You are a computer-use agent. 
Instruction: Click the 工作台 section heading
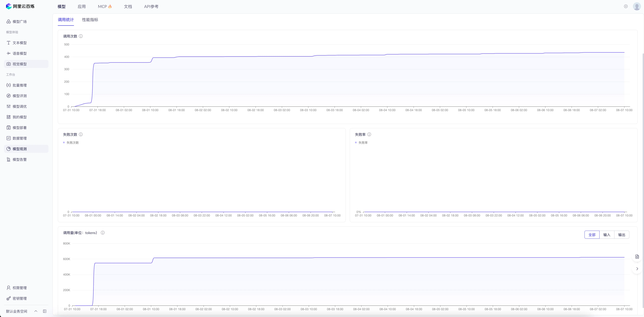(x=10, y=75)
